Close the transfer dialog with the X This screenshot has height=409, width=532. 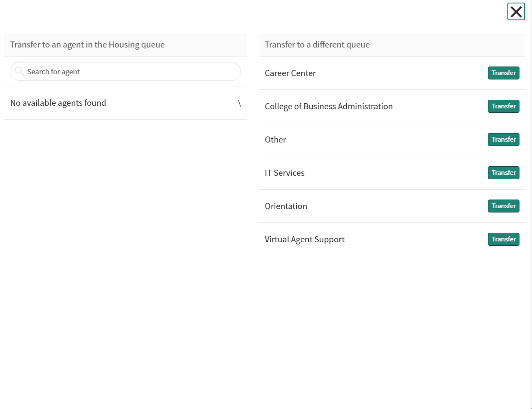tap(516, 12)
